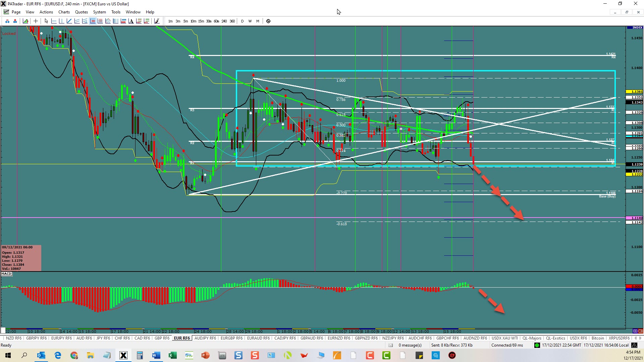This screenshot has height=362, width=644.
Task: Open the Help menu
Action: tap(150, 12)
